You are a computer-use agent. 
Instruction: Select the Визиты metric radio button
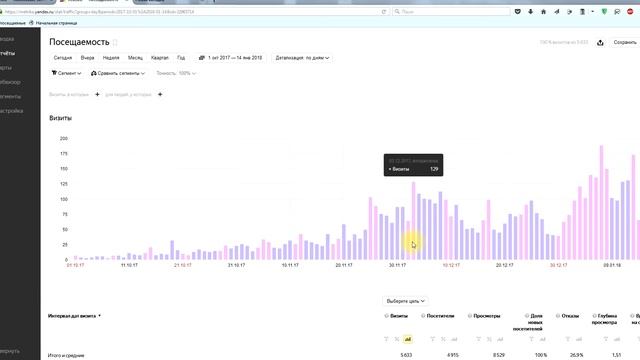coord(387,316)
